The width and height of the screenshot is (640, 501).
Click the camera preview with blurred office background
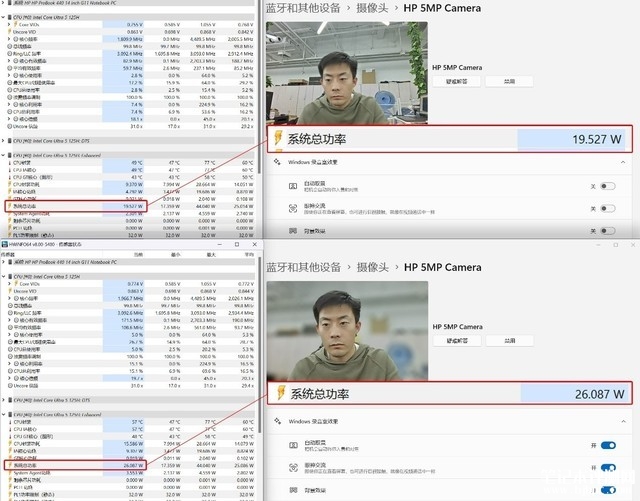point(347,331)
